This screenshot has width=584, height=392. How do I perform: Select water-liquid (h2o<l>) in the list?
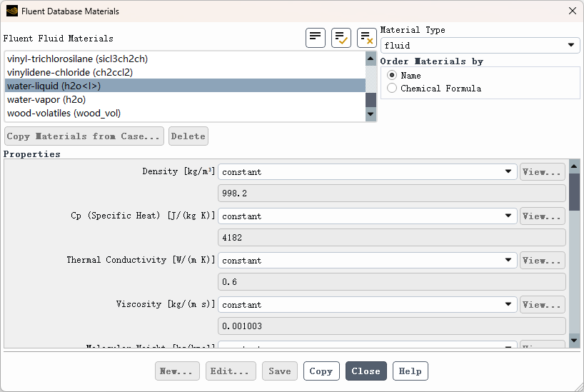coord(185,86)
